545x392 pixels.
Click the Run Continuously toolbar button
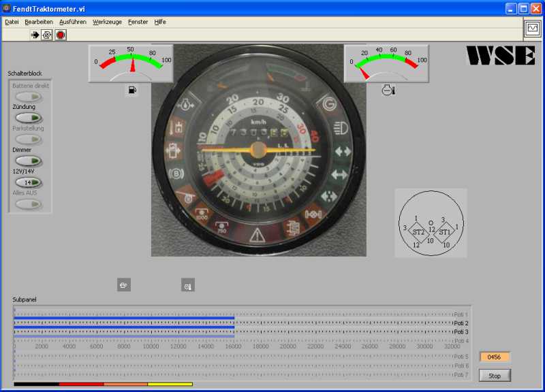47,35
